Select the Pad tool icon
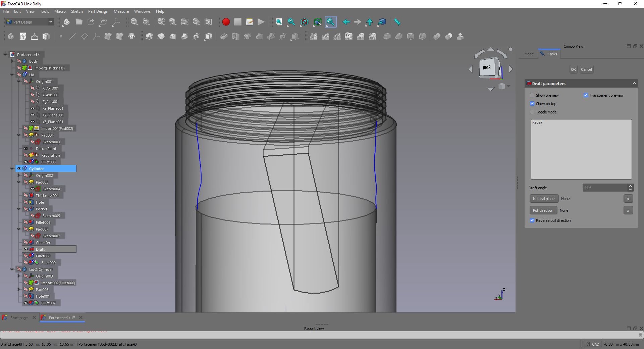Screen dimensions: 644x349 click(x=149, y=36)
